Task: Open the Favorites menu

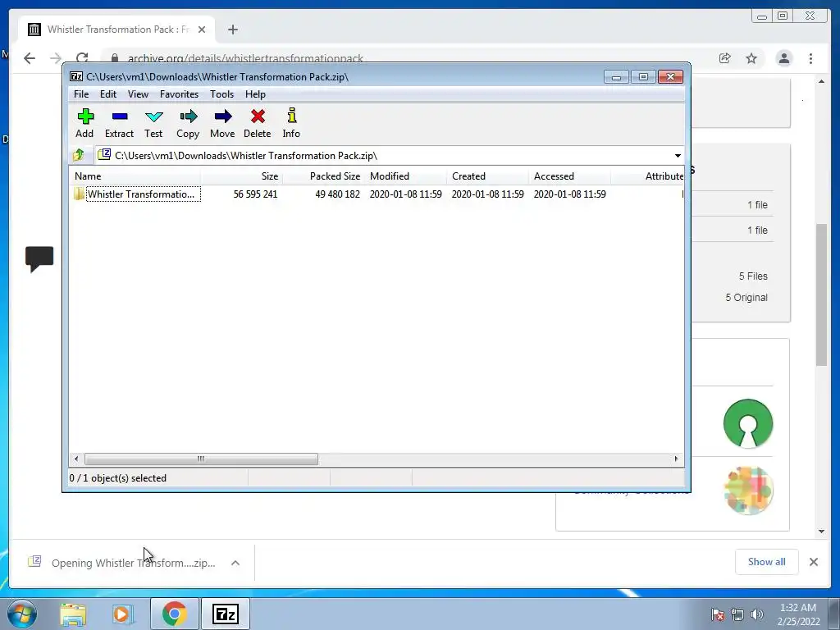Action: click(179, 94)
